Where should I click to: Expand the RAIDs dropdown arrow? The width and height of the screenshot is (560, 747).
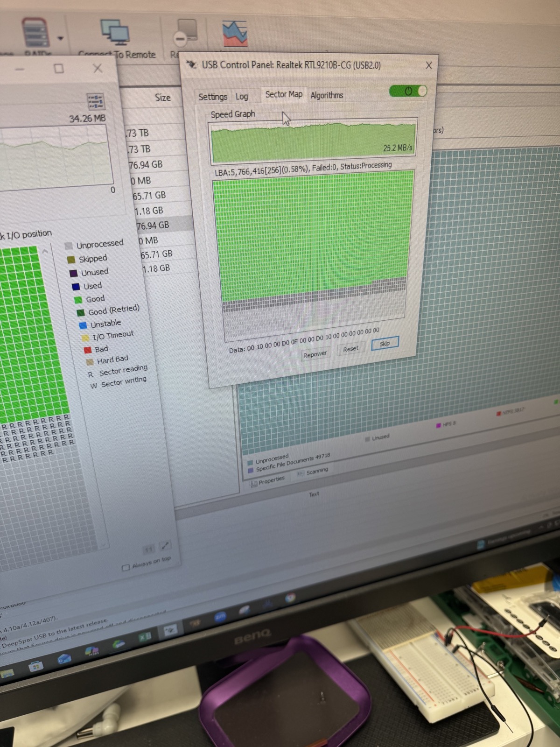(x=60, y=38)
